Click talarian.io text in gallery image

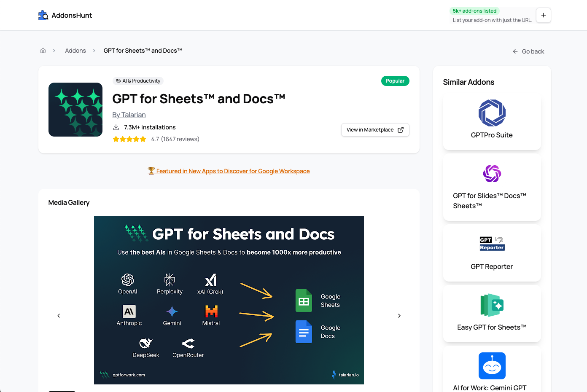tap(349, 375)
